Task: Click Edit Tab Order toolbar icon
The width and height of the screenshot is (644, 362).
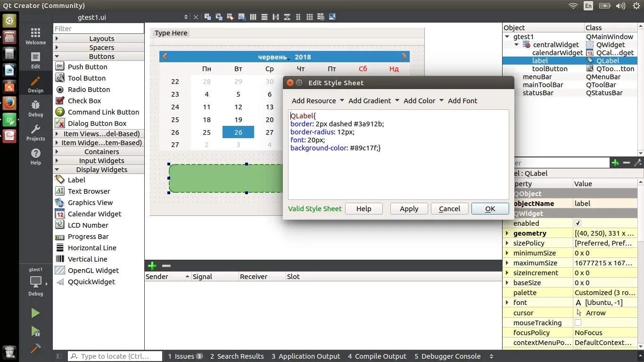Action: [242, 17]
